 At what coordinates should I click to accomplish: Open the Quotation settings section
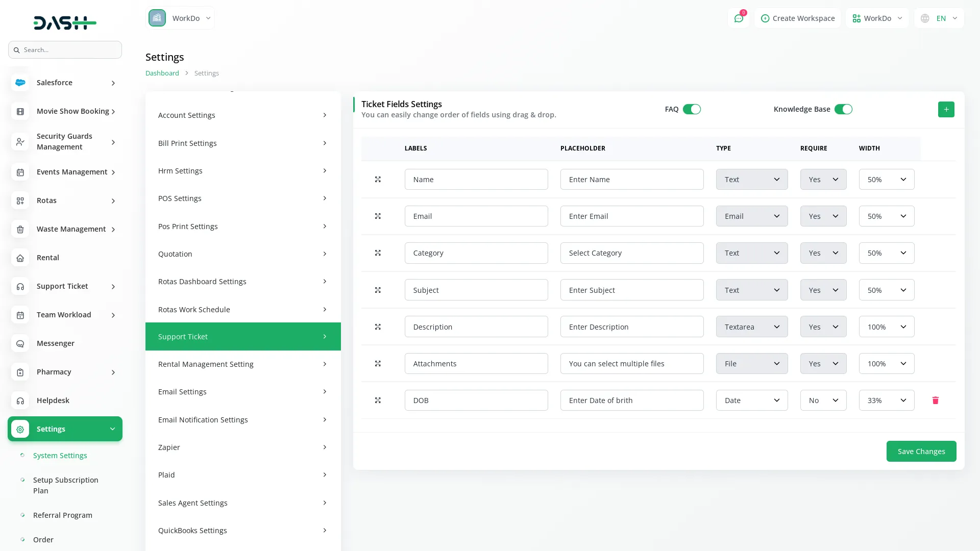tap(242, 254)
